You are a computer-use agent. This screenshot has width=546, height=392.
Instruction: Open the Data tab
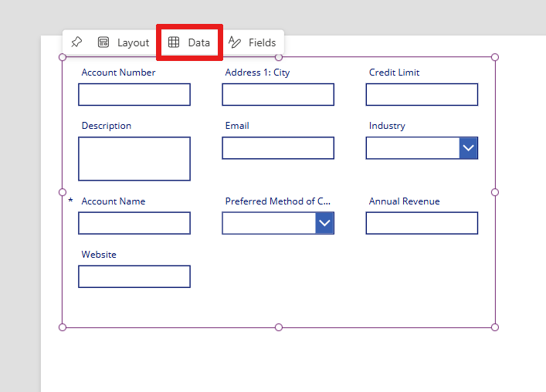coord(189,42)
